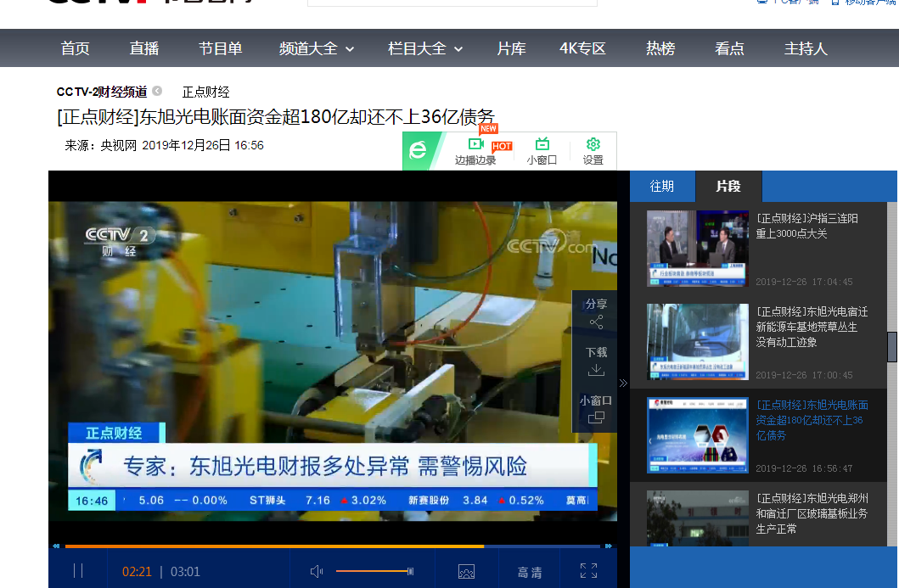This screenshot has width=899, height=588.
Task: Switch to the 往期 tab
Action: tap(662, 187)
